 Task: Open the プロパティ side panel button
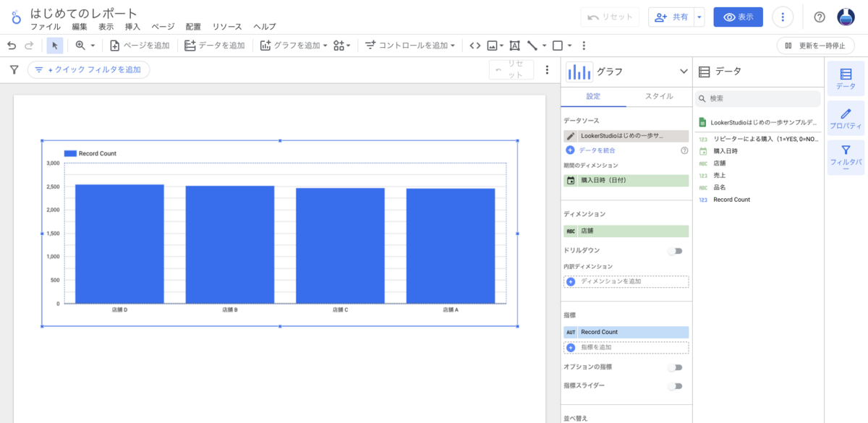pos(846,117)
